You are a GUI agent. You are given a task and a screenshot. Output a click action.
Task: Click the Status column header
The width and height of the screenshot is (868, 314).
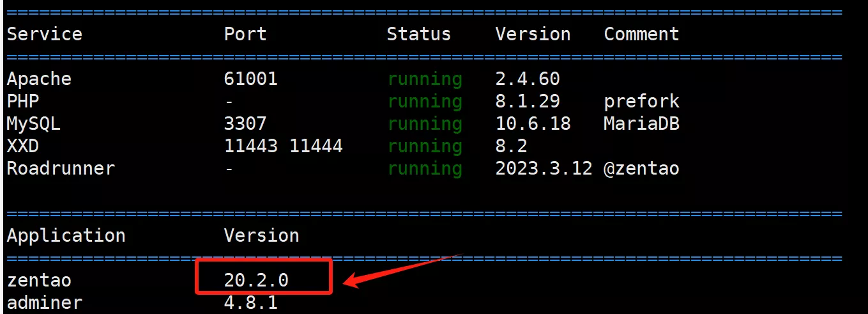419,34
